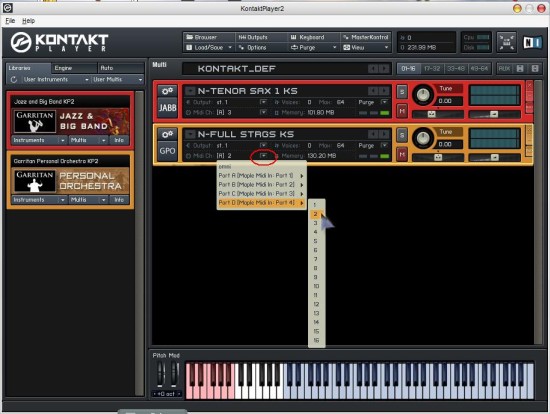550x414 pixels.
Task: Click the minimize-view arrows icon
Action: click(x=507, y=42)
